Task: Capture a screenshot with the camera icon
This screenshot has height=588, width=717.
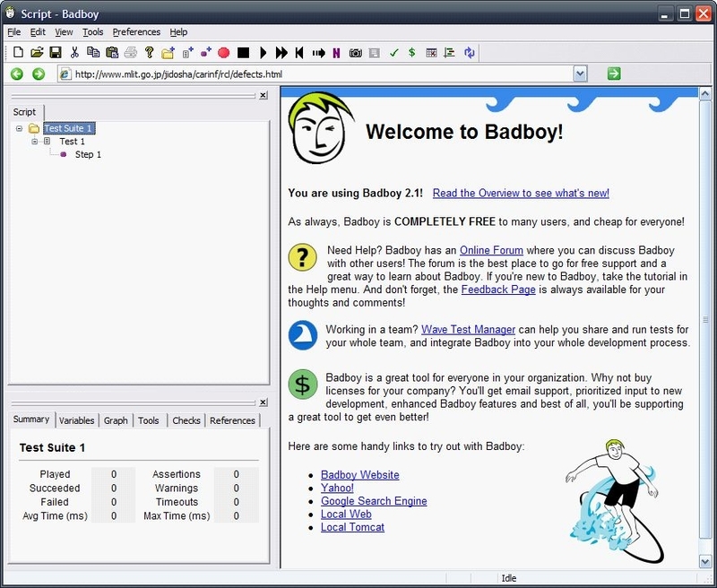Action: click(355, 53)
